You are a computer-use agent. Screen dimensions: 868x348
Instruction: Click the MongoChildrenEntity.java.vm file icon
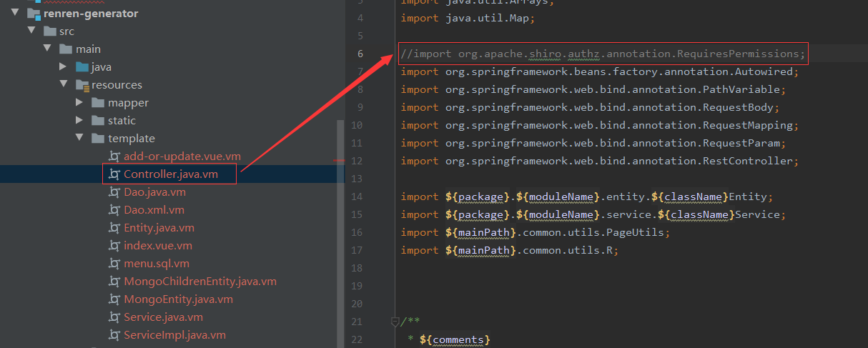pyautogui.click(x=114, y=282)
